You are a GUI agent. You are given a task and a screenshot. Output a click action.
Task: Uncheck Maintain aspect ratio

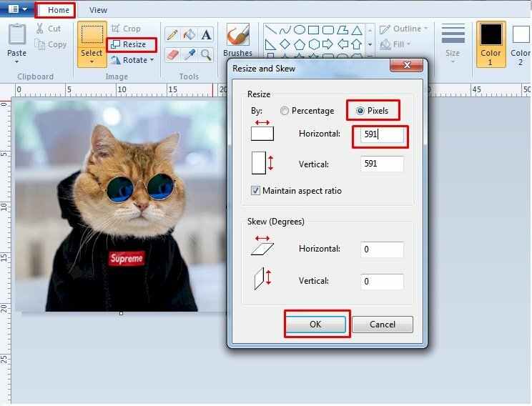click(x=255, y=191)
